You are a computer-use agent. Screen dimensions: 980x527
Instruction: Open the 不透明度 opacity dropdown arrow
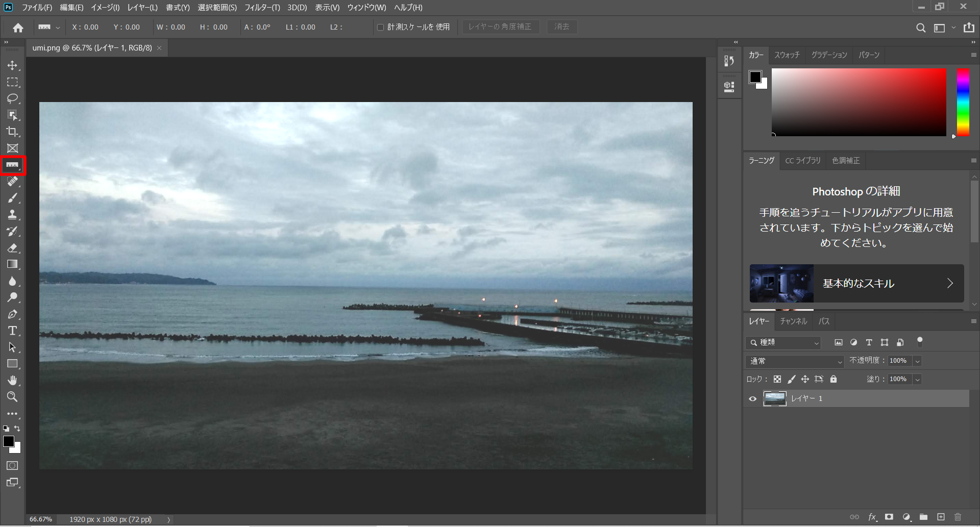pos(917,361)
